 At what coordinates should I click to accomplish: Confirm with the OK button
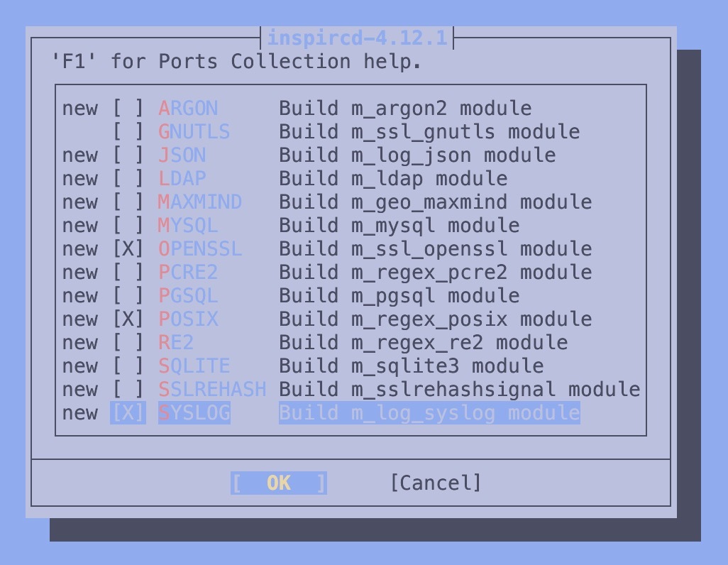point(279,483)
